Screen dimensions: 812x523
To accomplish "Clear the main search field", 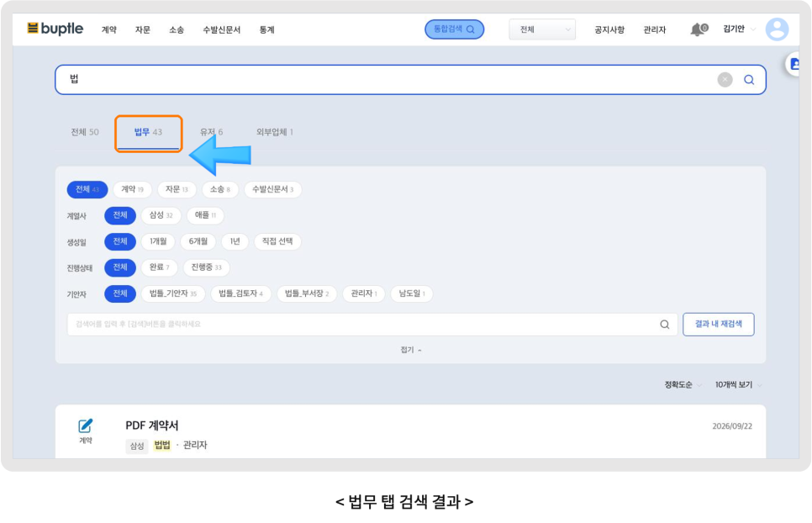I will click(725, 79).
